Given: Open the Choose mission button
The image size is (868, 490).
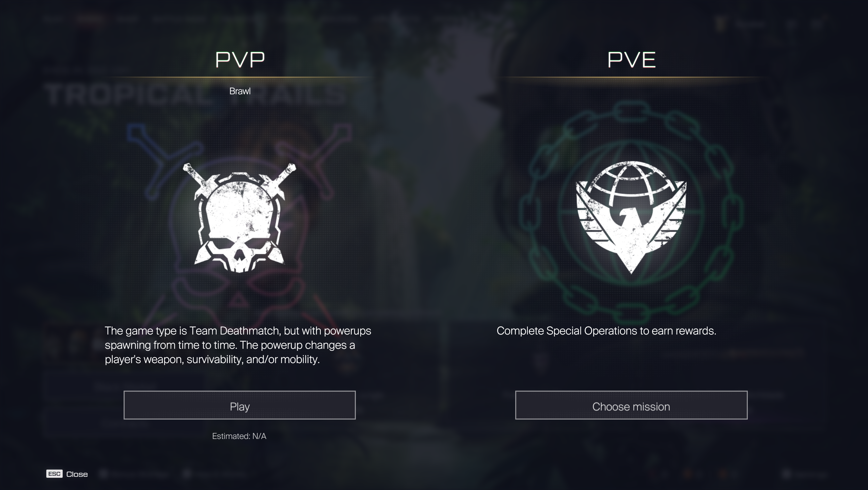Looking at the screenshot, I should pyautogui.click(x=631, y=405).
